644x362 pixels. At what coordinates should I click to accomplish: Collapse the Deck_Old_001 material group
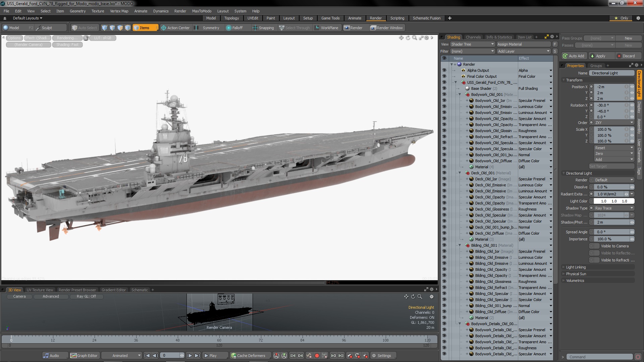coord(460,173)
